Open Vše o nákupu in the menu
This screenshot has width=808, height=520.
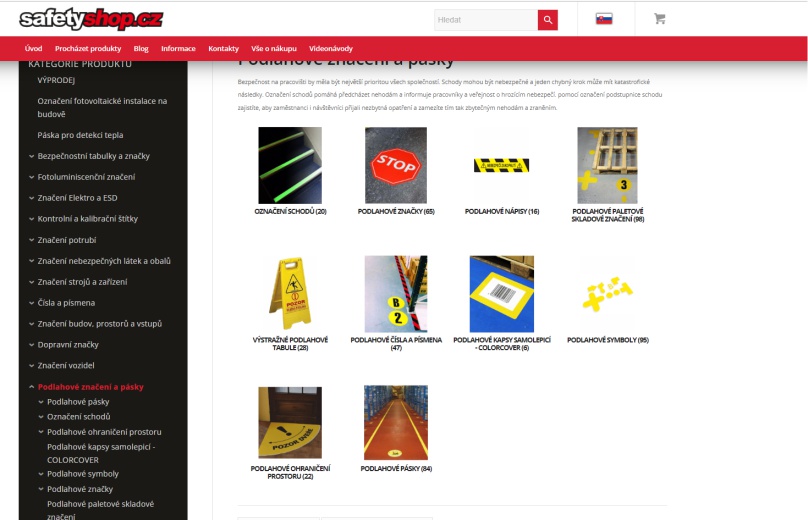[x=274, y=48]
